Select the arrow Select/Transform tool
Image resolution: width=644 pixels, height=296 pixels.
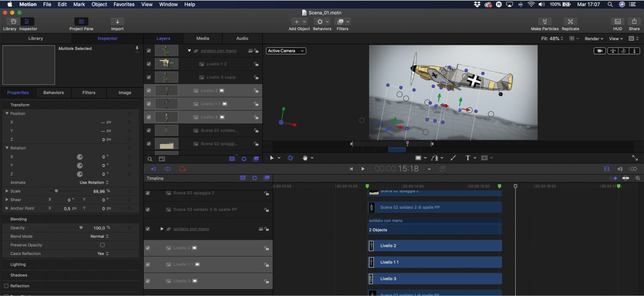272,158
